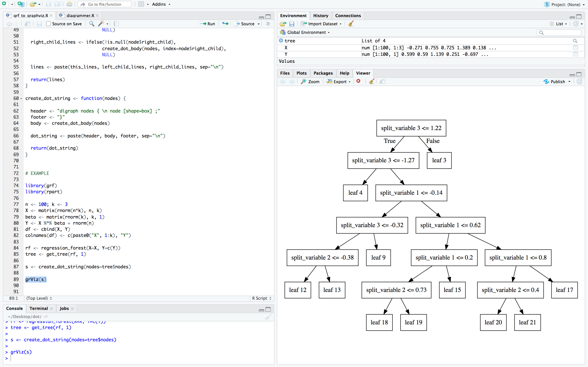Open the X matrix in the data viewer
This screenshot has height=367, width=588.
(576, 48)
